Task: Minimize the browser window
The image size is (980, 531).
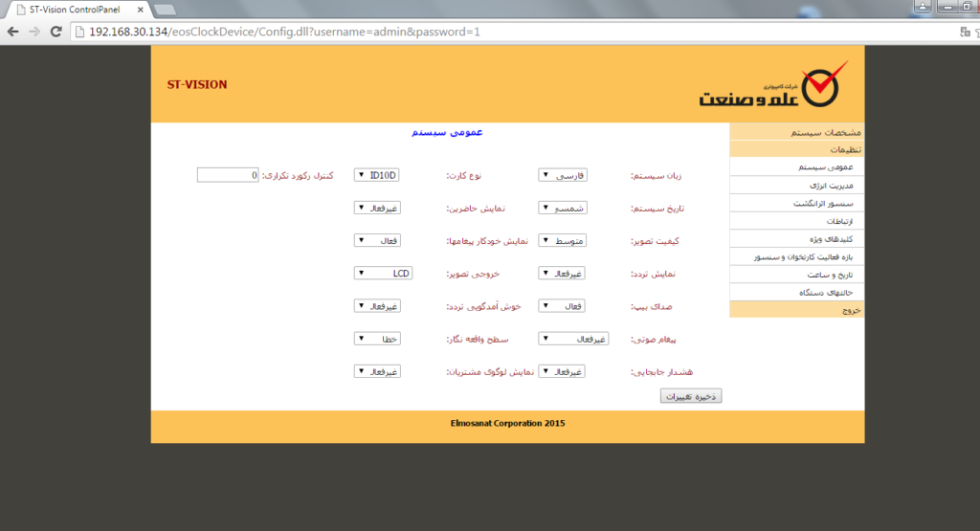Action: pyautogui.click(x=947, y=7)
